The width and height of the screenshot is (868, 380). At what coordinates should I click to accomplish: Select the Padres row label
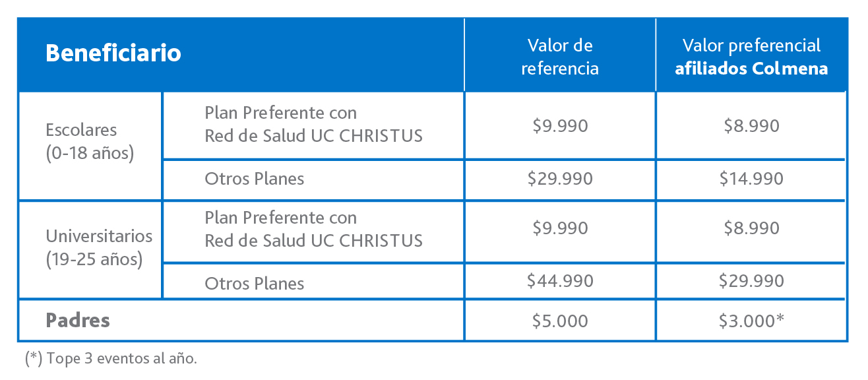[78, 321]
